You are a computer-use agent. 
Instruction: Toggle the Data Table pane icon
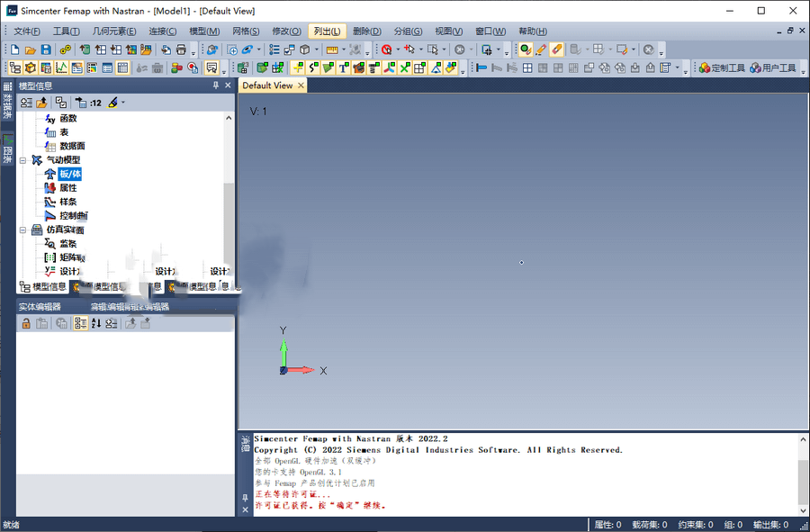click(122, 68)
